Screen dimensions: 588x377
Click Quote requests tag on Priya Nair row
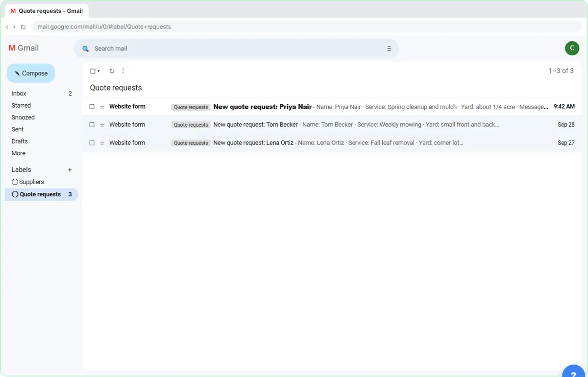click(x=191, y=107)
